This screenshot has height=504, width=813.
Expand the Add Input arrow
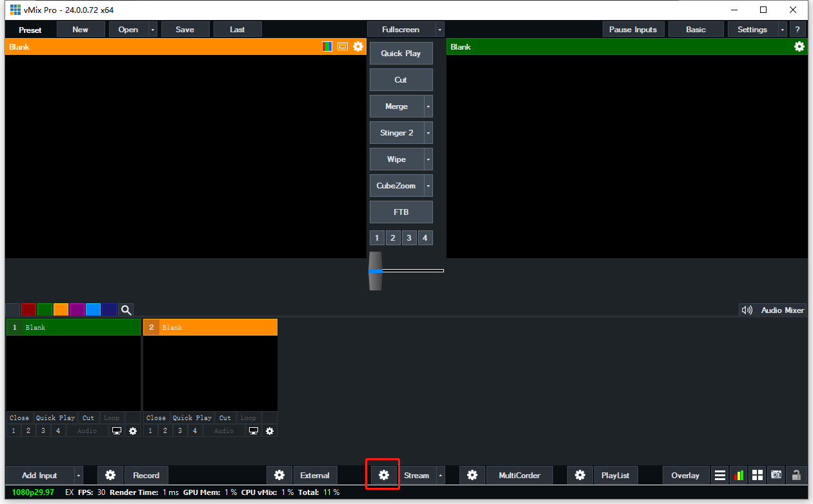coord(79,475)
